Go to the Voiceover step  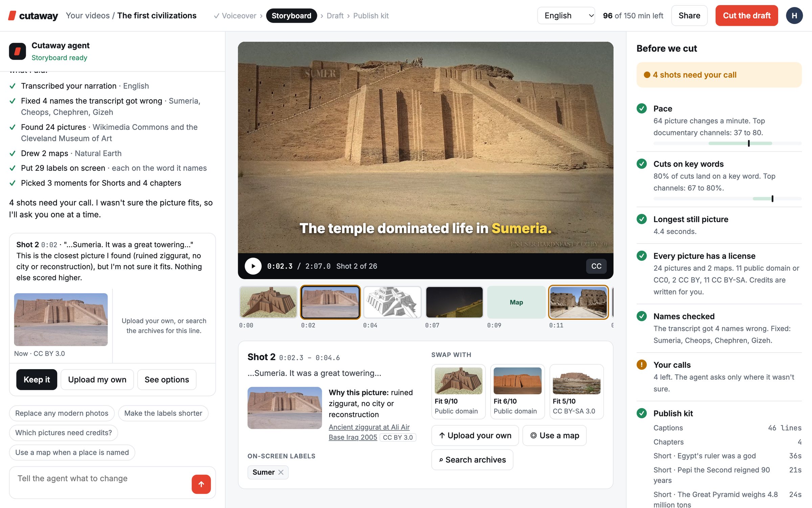click(235, 16)
